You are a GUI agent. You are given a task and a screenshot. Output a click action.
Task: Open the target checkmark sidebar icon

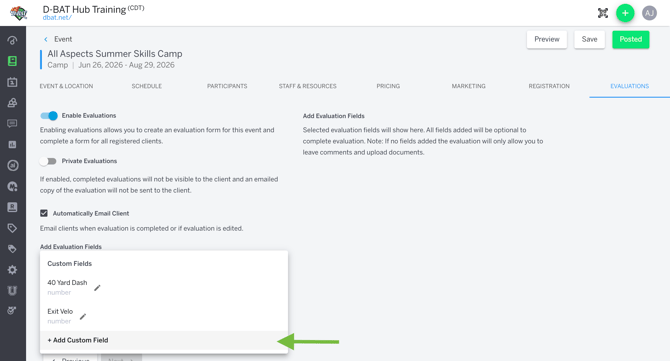pyautogui.click(x=12, y=311)
